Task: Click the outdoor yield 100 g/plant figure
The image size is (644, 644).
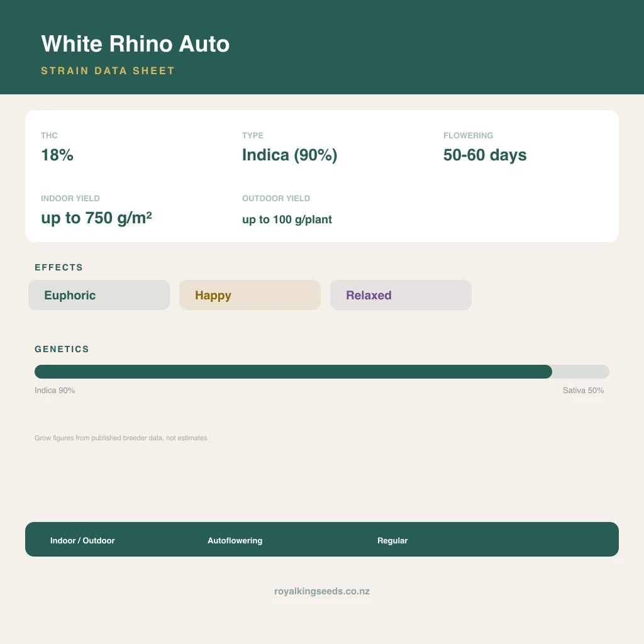Action: click(287, 219)
